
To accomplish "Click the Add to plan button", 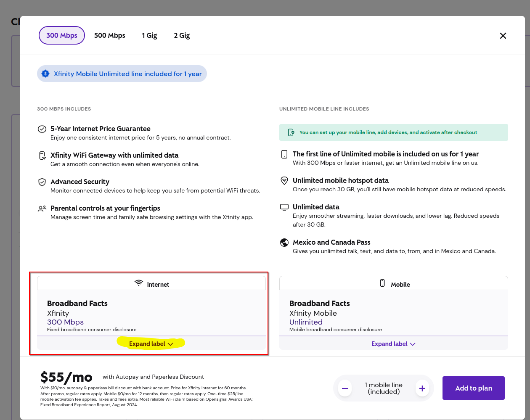I will coord(474,388).
